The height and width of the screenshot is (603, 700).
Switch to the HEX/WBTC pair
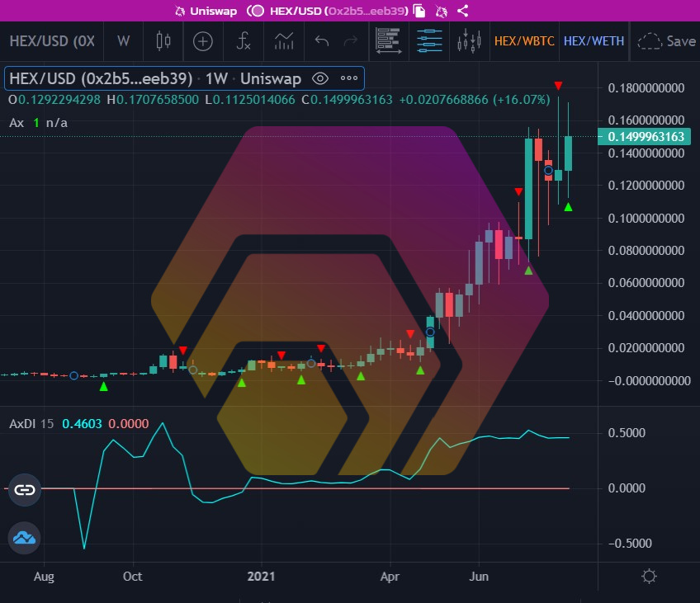[524, 41]
